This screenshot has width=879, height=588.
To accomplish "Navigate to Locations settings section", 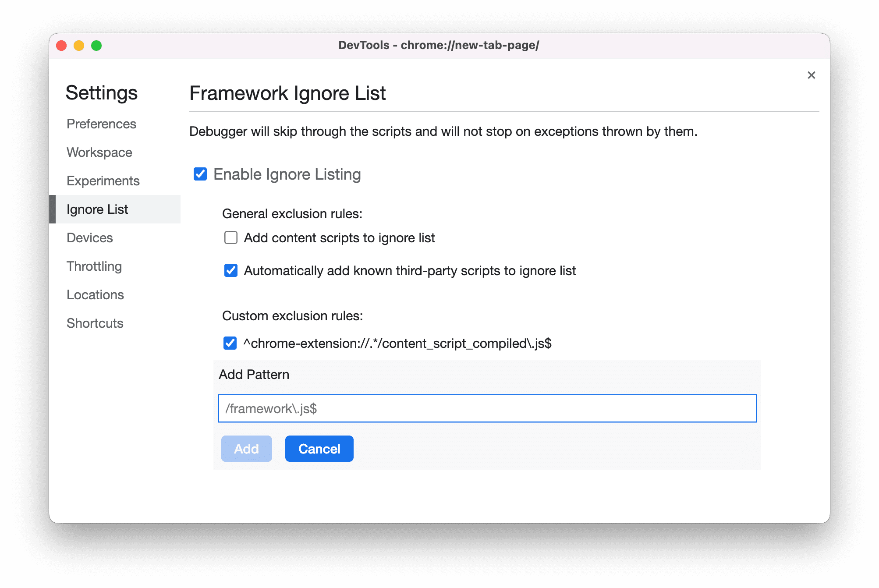I will click(x=95, y=294).
